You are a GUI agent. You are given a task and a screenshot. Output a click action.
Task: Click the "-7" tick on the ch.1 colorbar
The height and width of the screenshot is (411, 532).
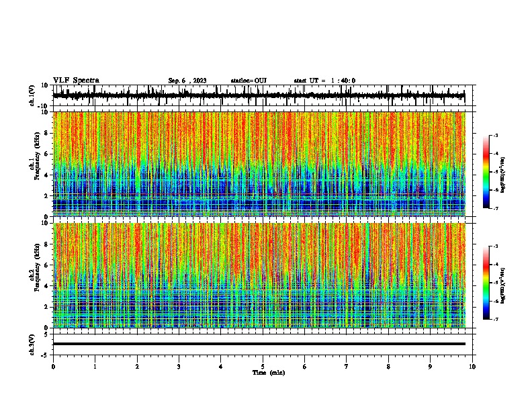(495, 208)
